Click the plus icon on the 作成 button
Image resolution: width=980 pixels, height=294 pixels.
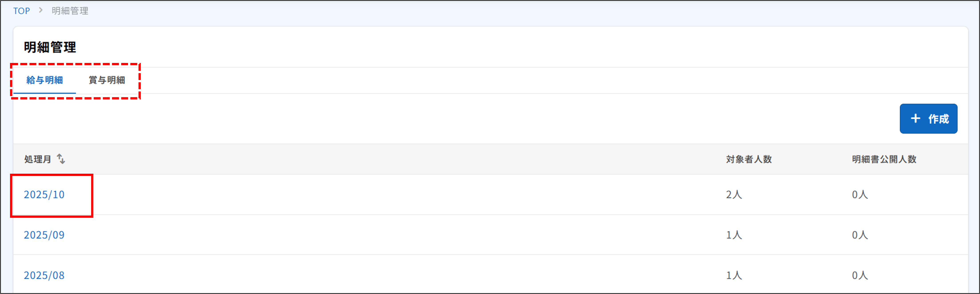tap(915, 118)
